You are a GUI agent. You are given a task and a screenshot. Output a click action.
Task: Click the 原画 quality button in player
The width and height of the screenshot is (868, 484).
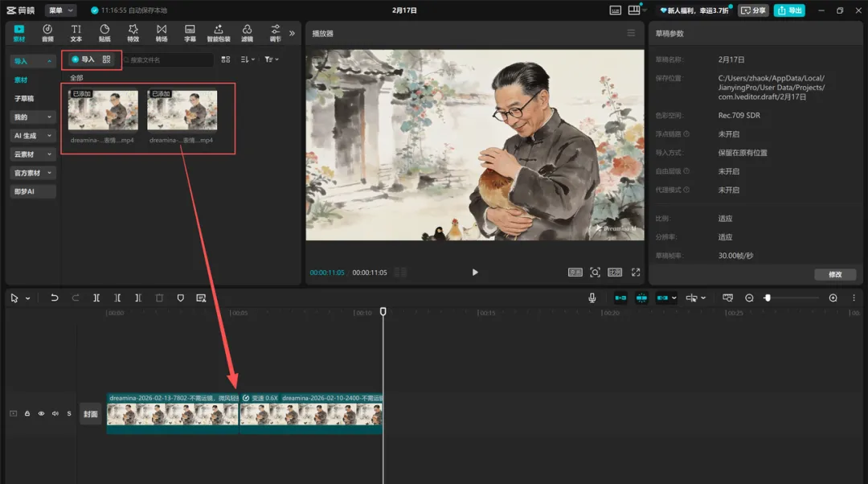pyautogui.click(x=575, y=273)
